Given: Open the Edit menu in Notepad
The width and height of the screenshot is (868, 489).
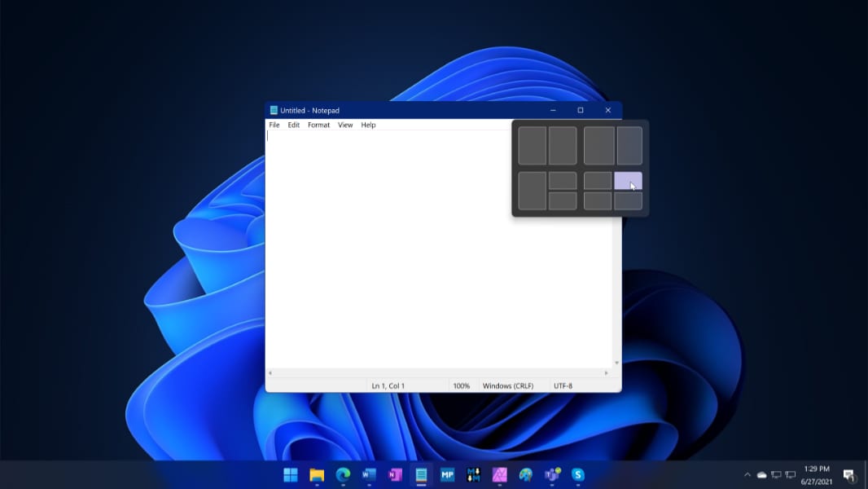Looking at the screenshot, I should click(293, 125).
